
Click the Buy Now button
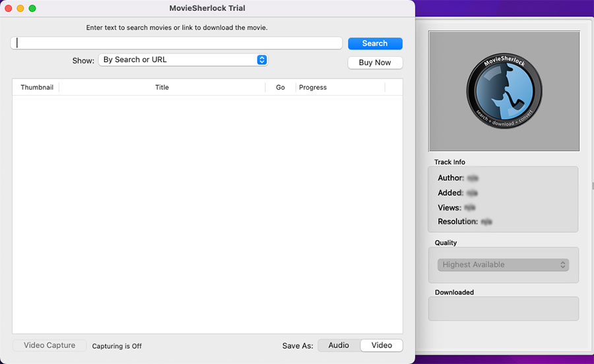[375, 63]
